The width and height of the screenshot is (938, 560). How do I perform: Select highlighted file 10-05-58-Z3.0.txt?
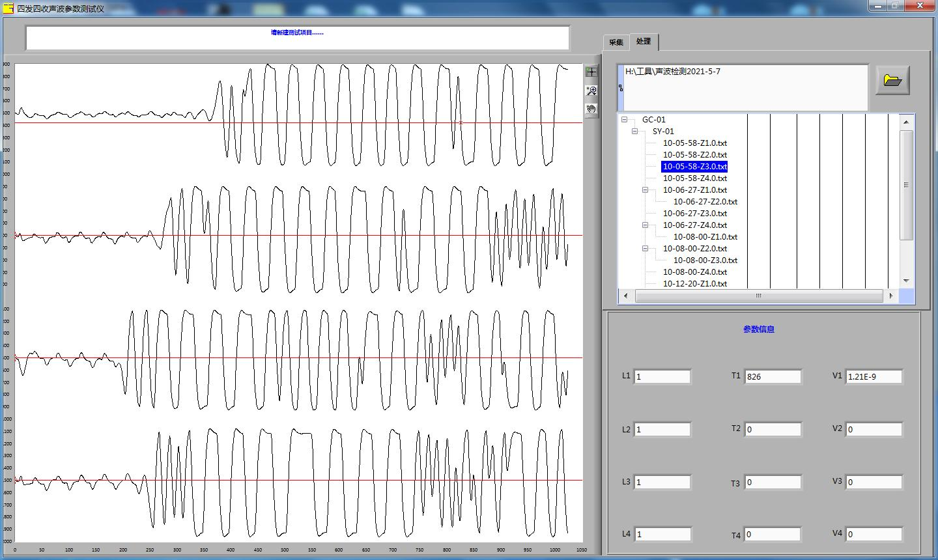(695, 167)
